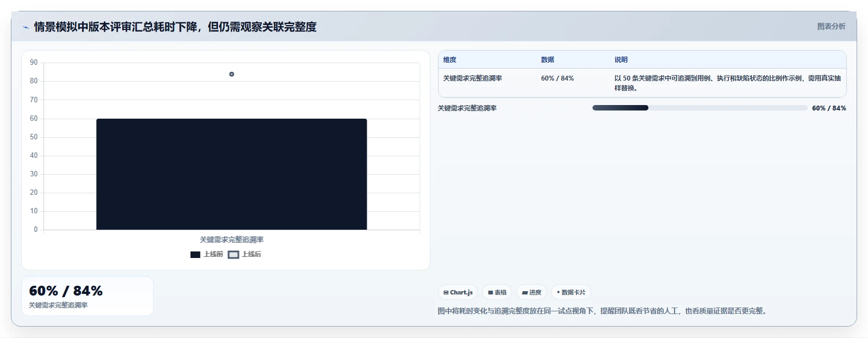
Task: Click the trend icon beside the panel title
Action: point(26,27)
